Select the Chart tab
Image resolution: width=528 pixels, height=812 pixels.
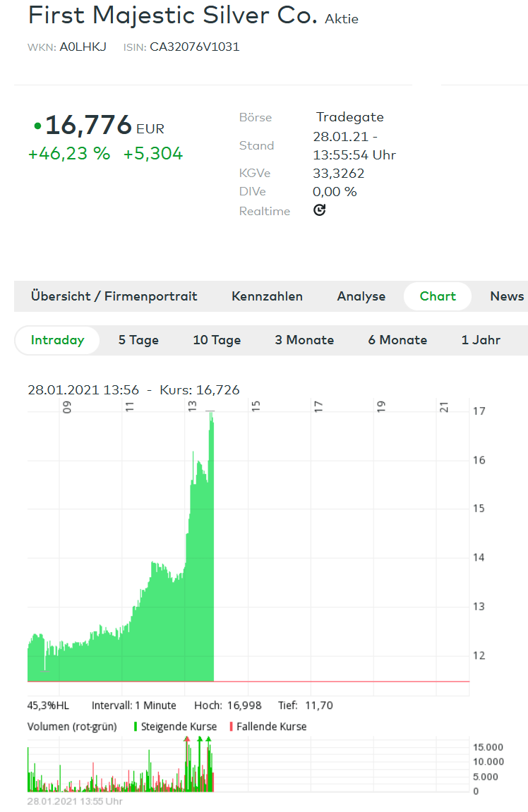pyautogui.click(x=438, y=296)
